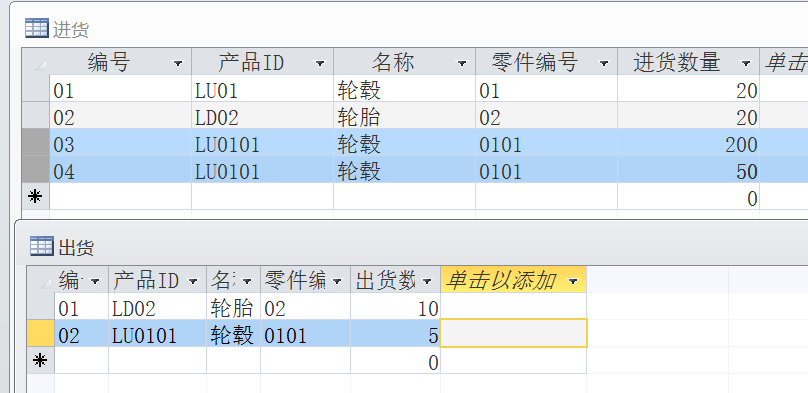Click 轮毂 cell in 出货 table
Viewport: 808px width, 393px height.
[x=233, y=333]
